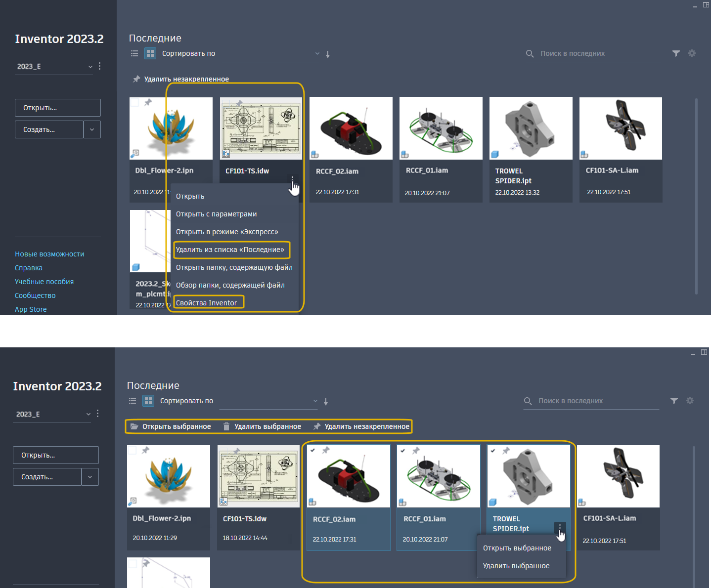Switch to grid view in lower Inventor window

coord(148,401)
